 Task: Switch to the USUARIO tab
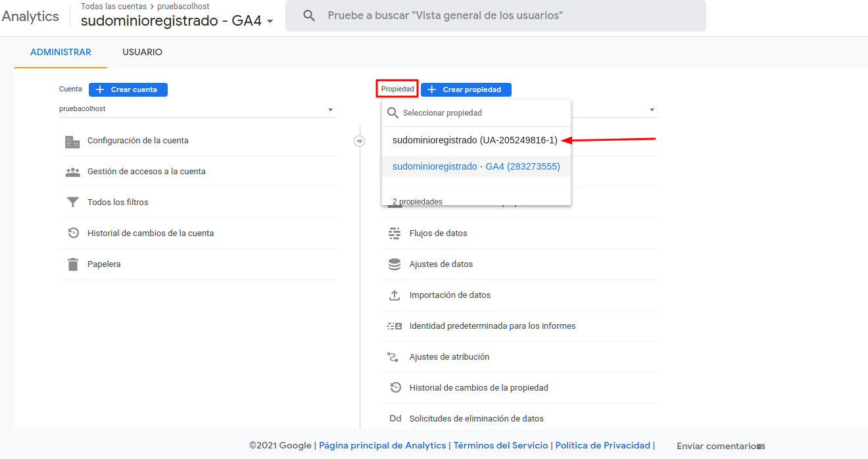[142, 52]
